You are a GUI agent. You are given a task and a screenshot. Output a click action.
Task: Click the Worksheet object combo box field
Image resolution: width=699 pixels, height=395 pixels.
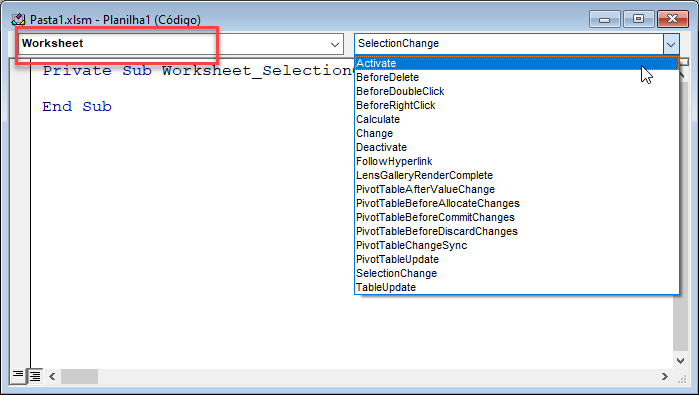click(x=181, y=44)
